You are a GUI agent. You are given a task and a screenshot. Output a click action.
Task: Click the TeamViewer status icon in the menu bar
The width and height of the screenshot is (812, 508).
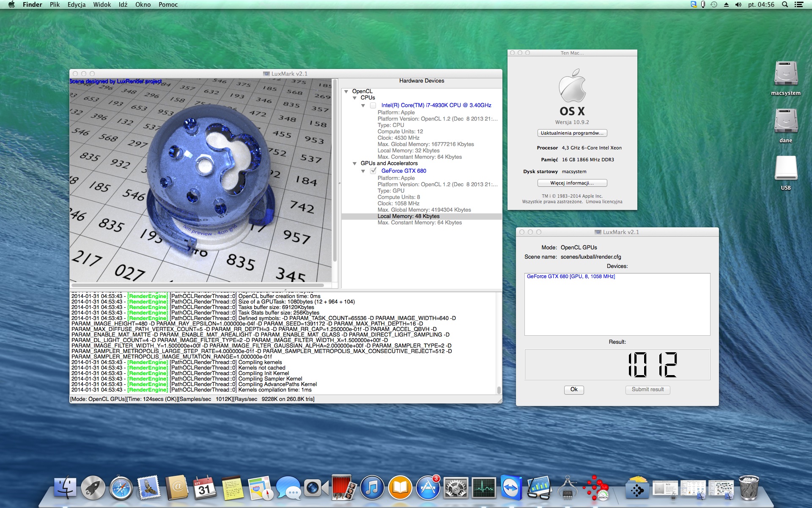click(x=694, y=5)
